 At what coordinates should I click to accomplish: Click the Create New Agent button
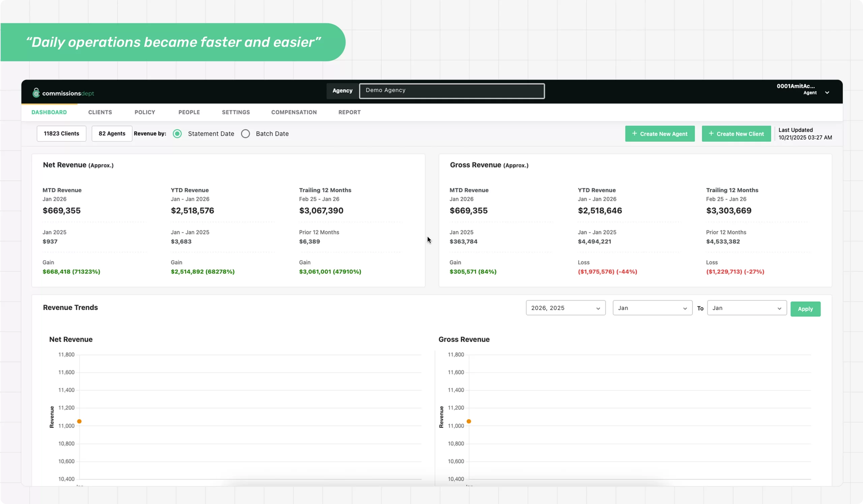[x=660, y=134]
